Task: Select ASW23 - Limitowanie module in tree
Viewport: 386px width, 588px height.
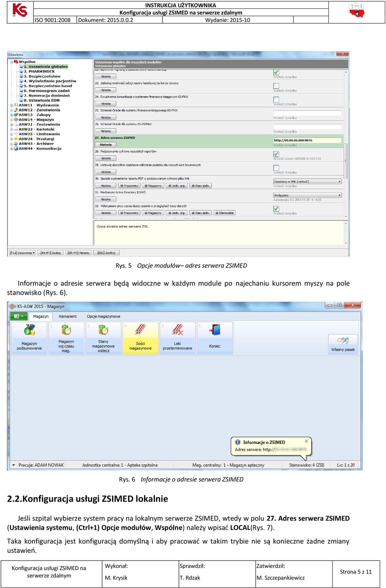Action: pos(39,134)
